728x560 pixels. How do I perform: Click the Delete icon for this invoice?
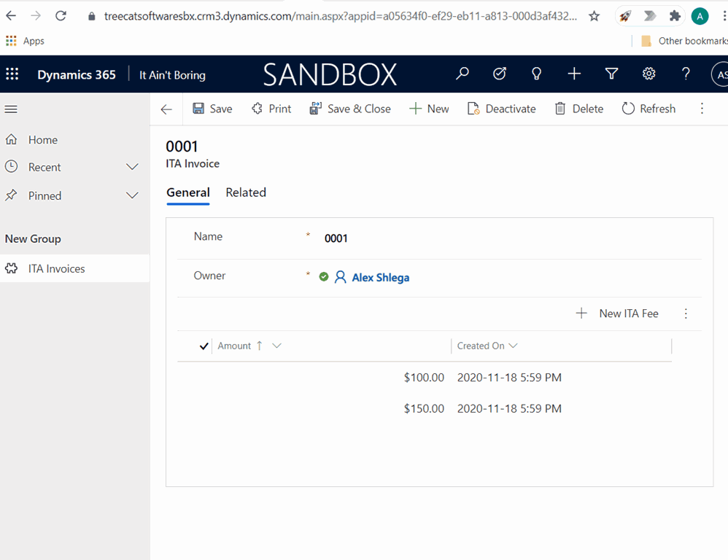(x=578, y=108)
